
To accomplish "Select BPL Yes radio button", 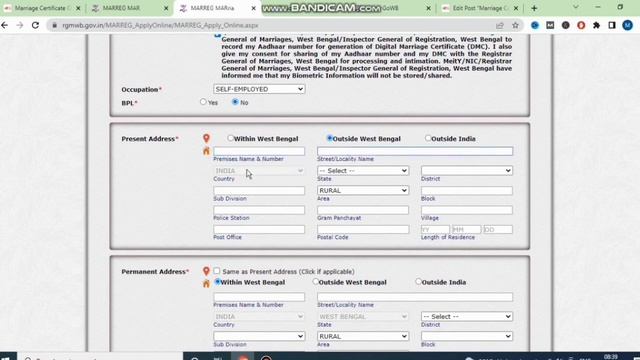I will coord(203,102).
